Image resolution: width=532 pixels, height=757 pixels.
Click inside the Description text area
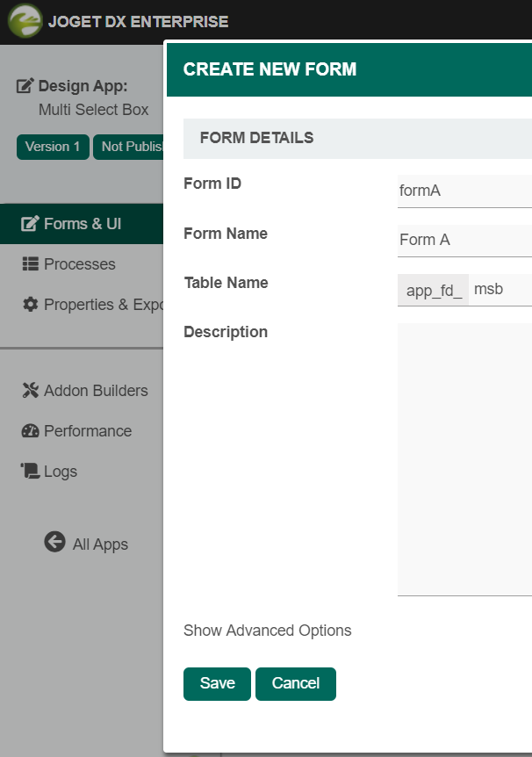[464, 457]
